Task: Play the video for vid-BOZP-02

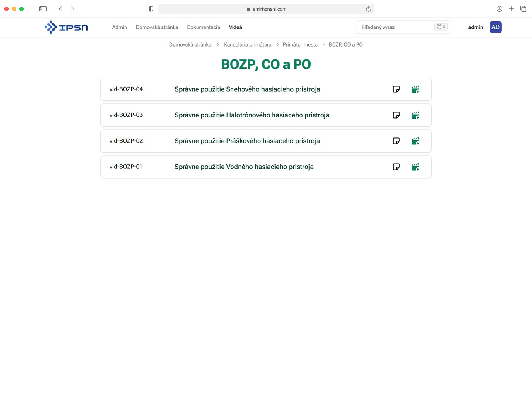Action: (x=416, y=141)
